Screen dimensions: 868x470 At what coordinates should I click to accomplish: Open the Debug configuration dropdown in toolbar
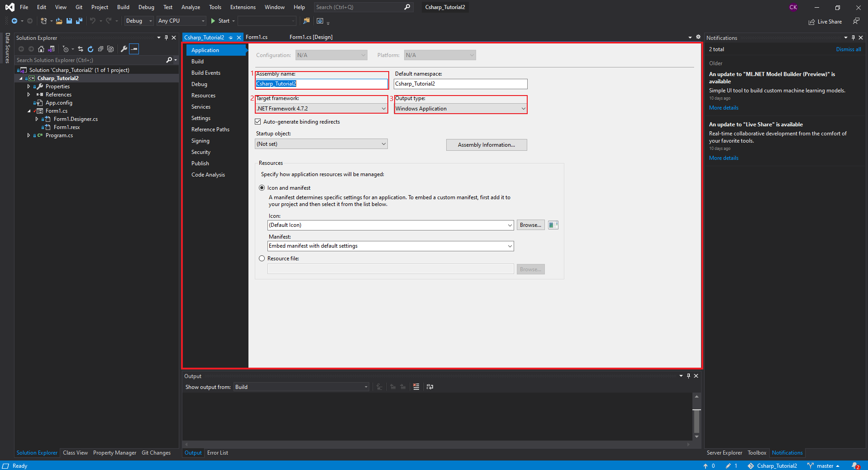point(139,21)
